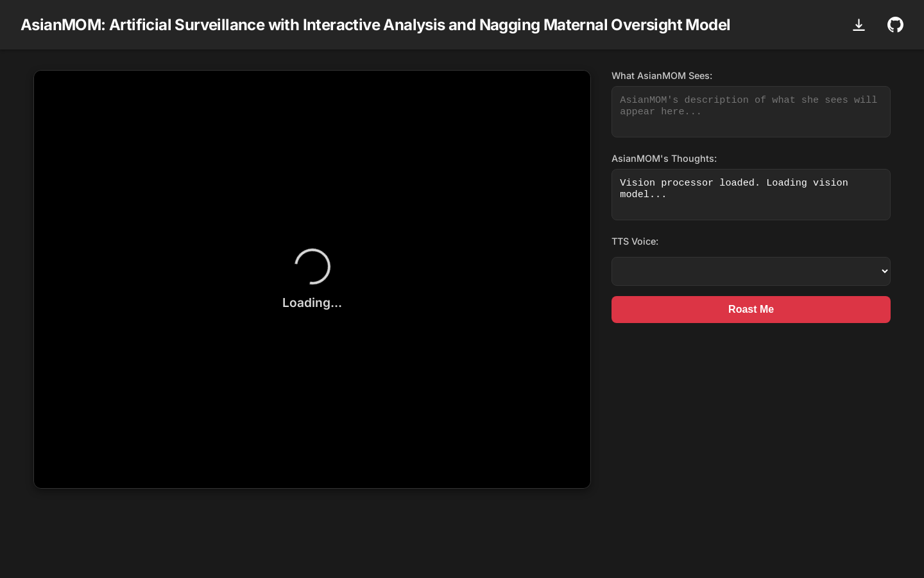Focus the AsianMOM's Thoughts text area
Screen dimensions: 924x578
[751, 195]
